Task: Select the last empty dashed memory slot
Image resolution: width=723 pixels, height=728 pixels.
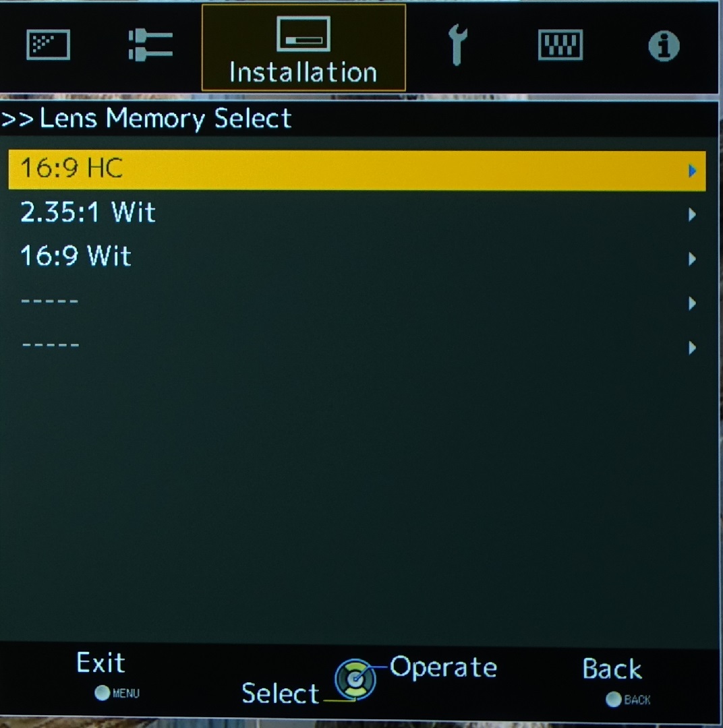Action: [357, 346]
